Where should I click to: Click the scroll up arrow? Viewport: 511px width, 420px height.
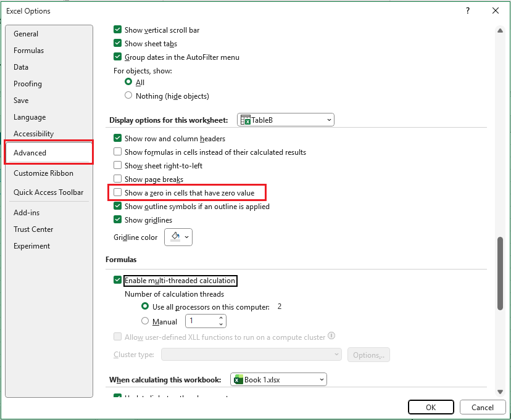(x=501, y=31)
